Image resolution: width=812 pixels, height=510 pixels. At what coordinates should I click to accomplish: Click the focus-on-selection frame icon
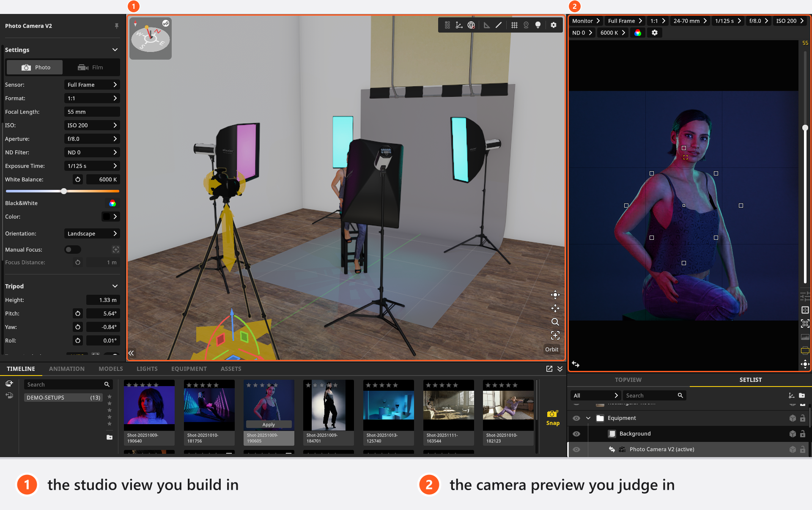click(555, 335)
